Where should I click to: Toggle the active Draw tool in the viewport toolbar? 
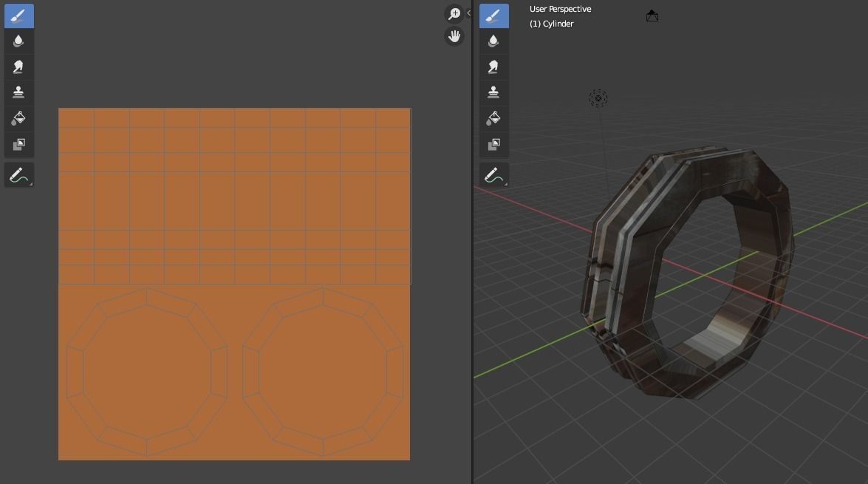click(493, 16)
